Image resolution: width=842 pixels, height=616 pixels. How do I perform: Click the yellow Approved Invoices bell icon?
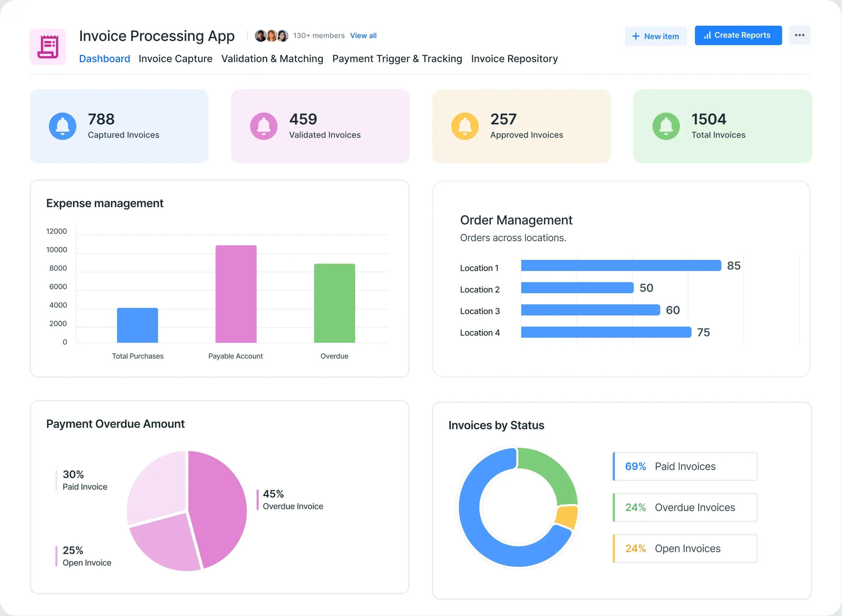[465, 126]
